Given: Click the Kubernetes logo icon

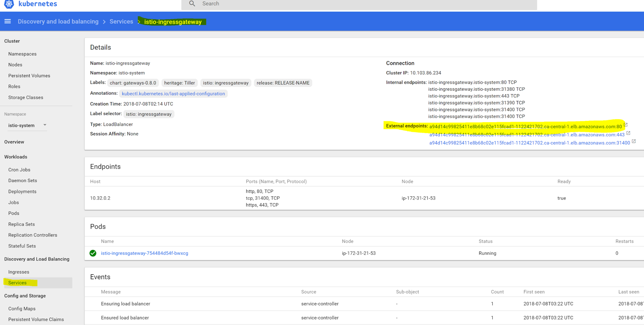Looking at the screenshot, I should point(9,4).
